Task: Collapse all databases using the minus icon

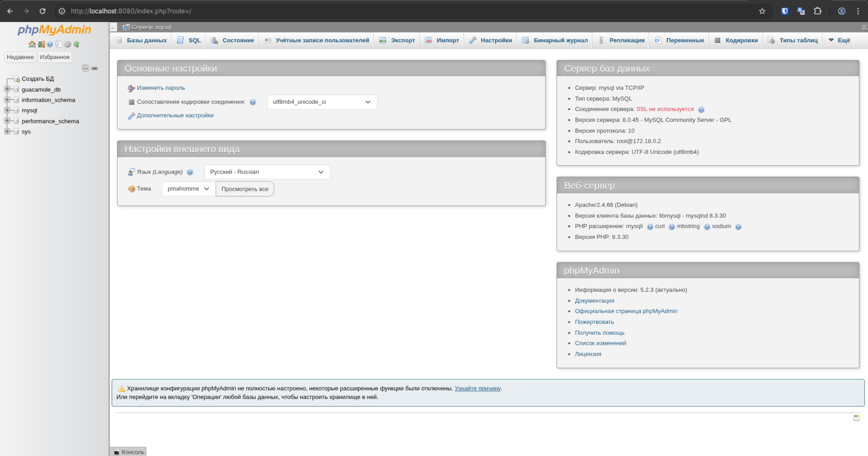Action: click(86, 68)
